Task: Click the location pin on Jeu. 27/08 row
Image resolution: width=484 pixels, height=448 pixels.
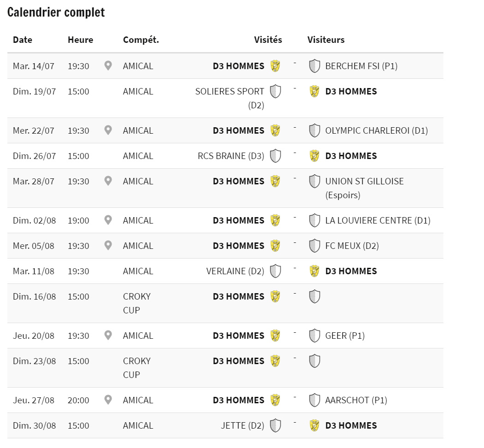Action: [x=108, y=400]
